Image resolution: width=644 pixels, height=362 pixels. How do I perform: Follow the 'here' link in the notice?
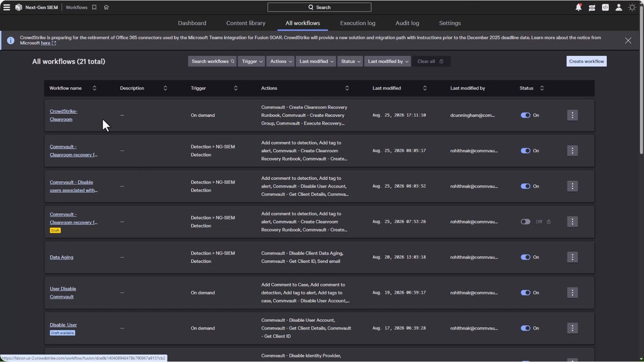coord(48,43)
